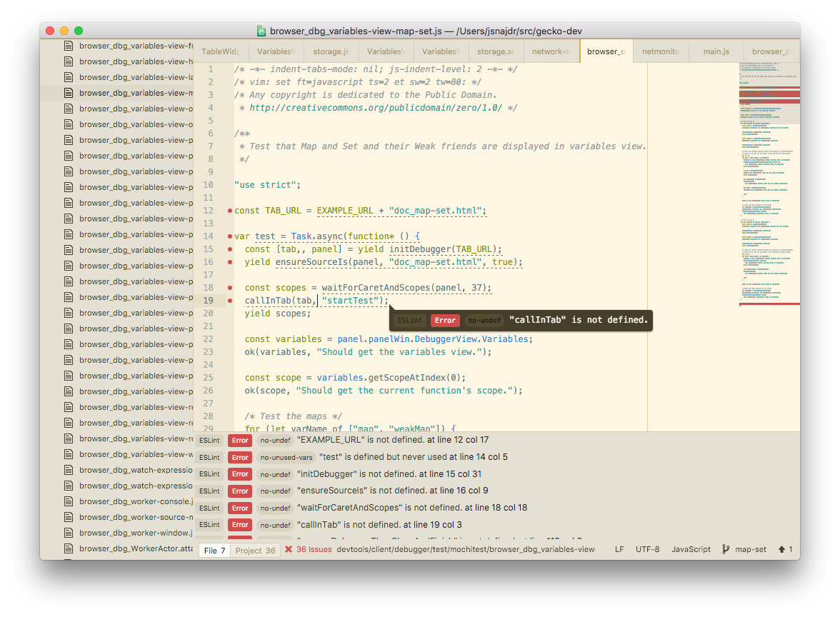Click the lint error dot on line 19
The image size is (840, 617).
[230, 301]
